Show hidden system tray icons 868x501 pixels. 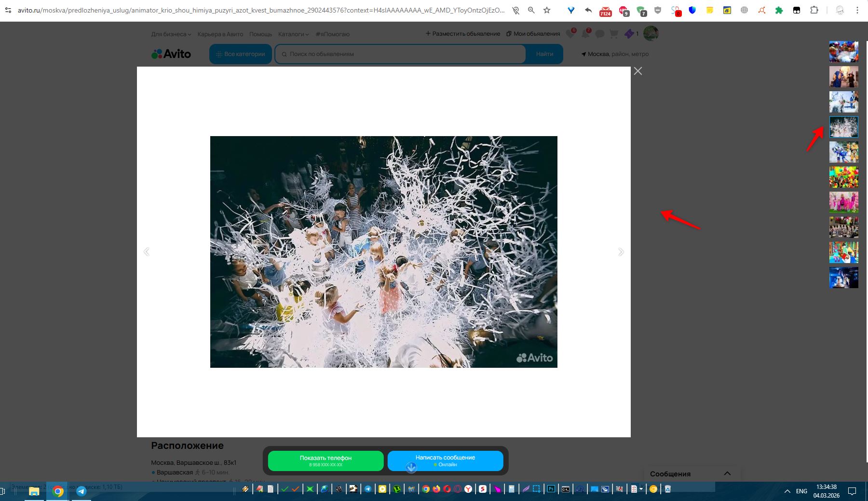click(787, 491)
